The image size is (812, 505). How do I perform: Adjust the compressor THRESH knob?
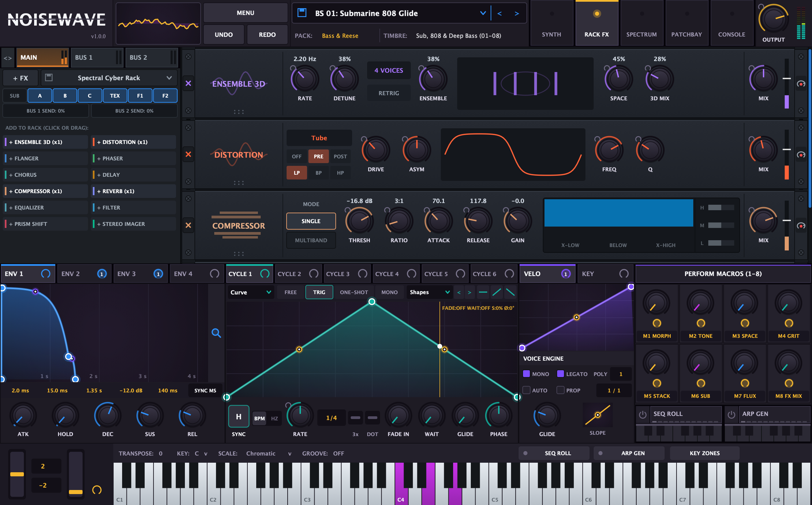pos(359,221)
